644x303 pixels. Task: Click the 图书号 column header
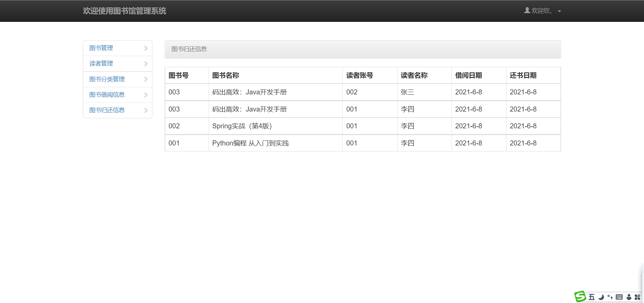click(x=178, y=75)
